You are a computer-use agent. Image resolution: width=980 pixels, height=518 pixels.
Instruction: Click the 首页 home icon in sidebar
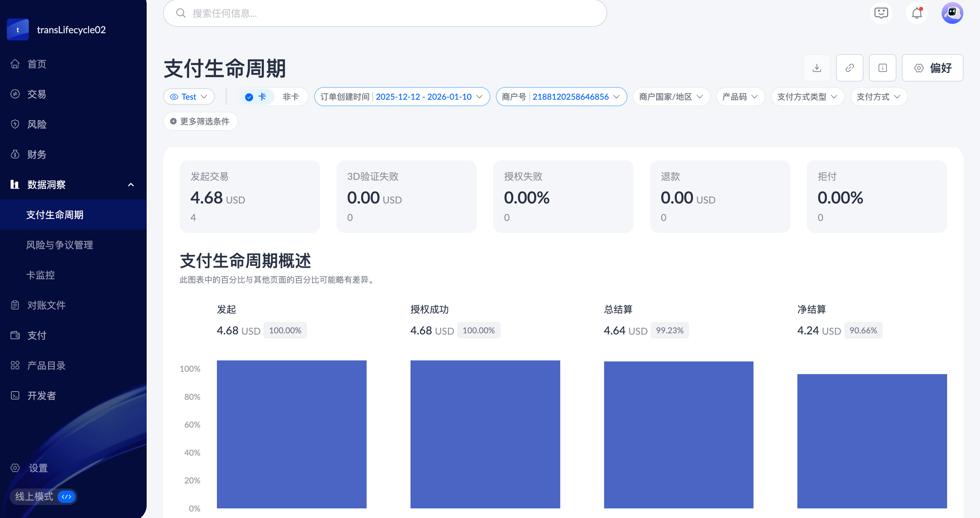click(x=15, y=64)
